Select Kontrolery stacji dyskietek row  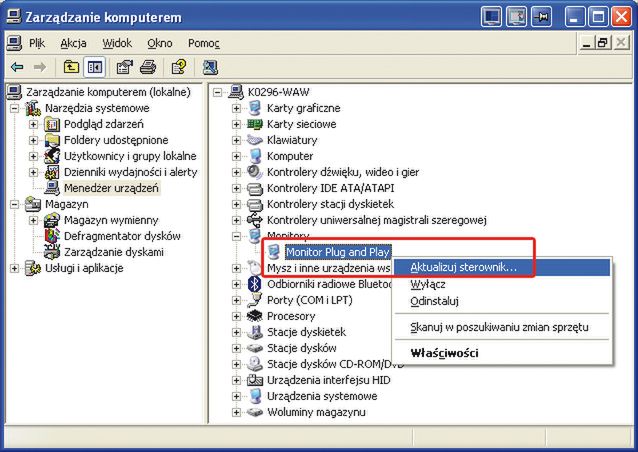click(x=330, y=204)
